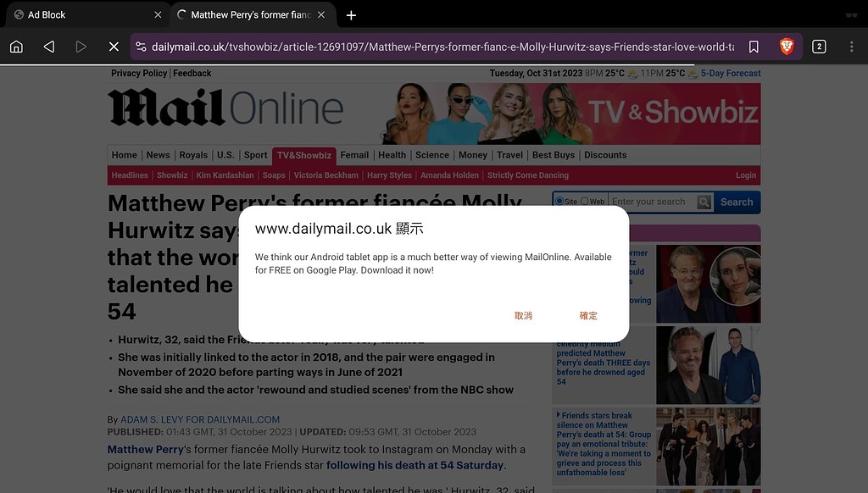Open sidebar story about celebrity medium prediction
This screenshot has width=868, height=493.
[x=604, y=363]
